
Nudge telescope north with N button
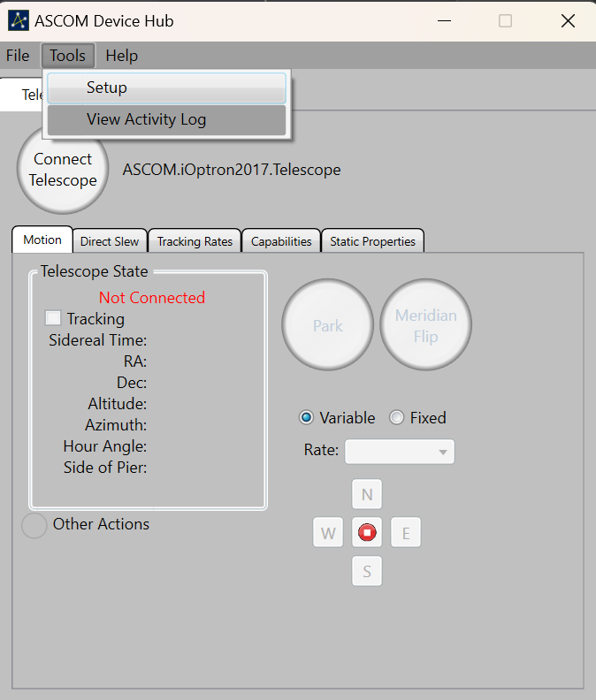point(367,494)
